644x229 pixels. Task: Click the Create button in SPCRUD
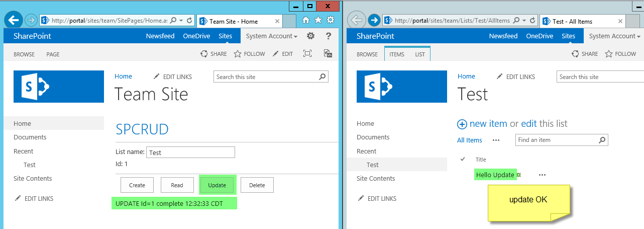[137, 185]
